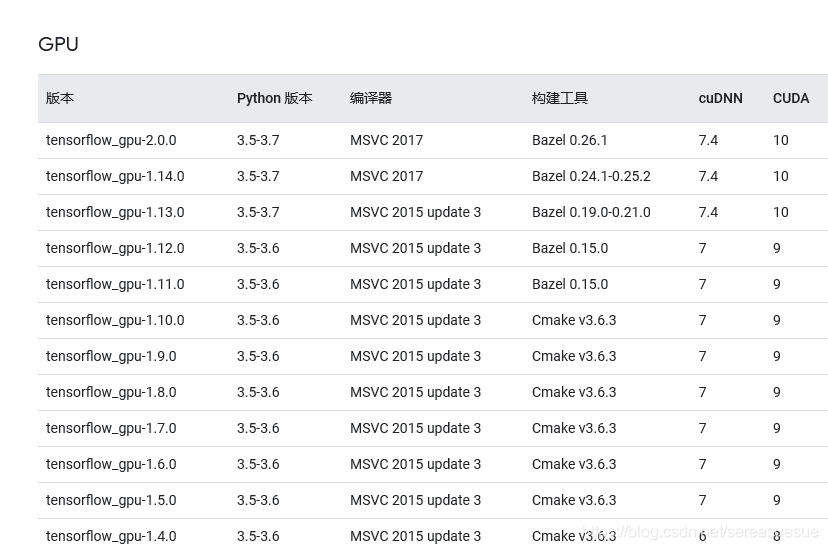Select the tensorflow_gpu-1.6.0 cell
The height and width of the screenshot is (550, 828).
tap(111, 464)
